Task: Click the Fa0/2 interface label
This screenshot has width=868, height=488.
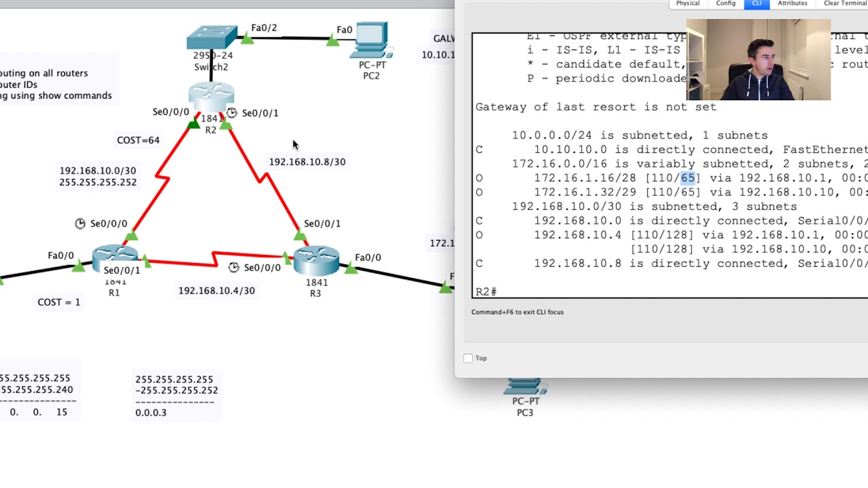Action: click(264, 28)
